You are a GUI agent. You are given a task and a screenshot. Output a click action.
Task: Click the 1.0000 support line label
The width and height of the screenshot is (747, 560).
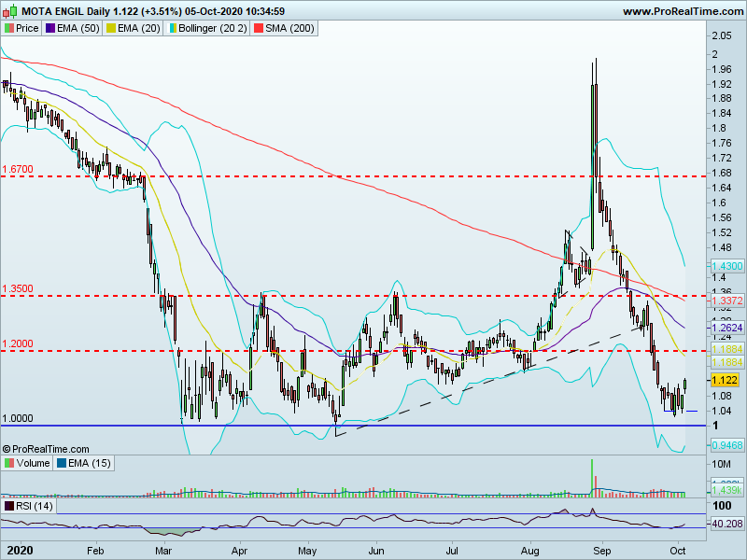(18, 418)
